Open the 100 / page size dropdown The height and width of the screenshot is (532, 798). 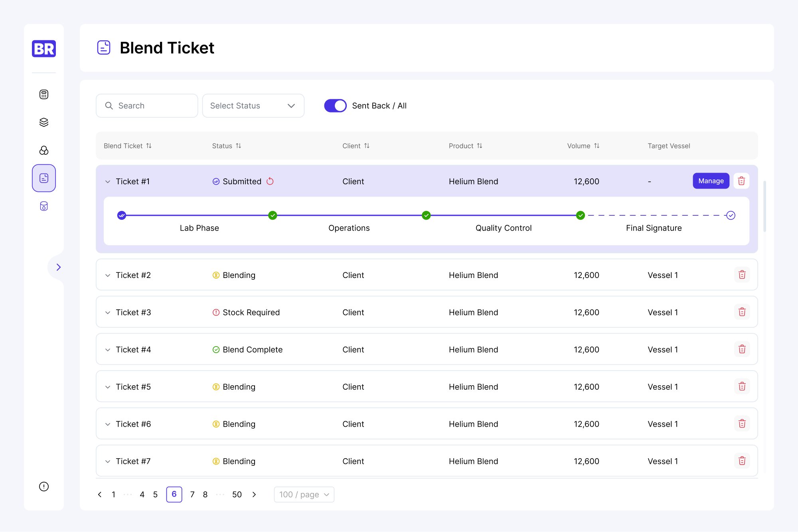pyautogui.click(x=304, y=495)
